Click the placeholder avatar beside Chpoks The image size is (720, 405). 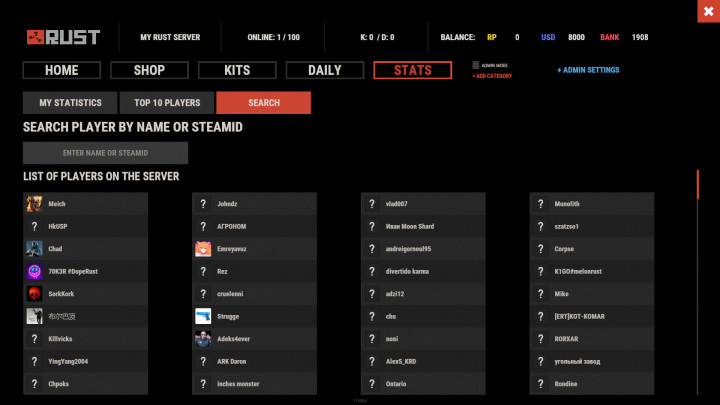pyautogui.click(x=34, y=383)
